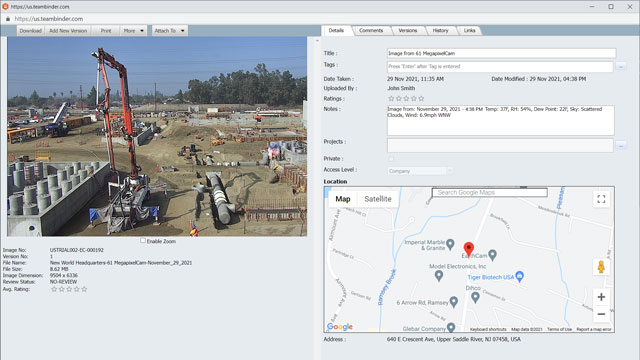Switch to the Details tab
This screenshot has width=640, height=360.
pyautogui.click(x=336, y=31)
